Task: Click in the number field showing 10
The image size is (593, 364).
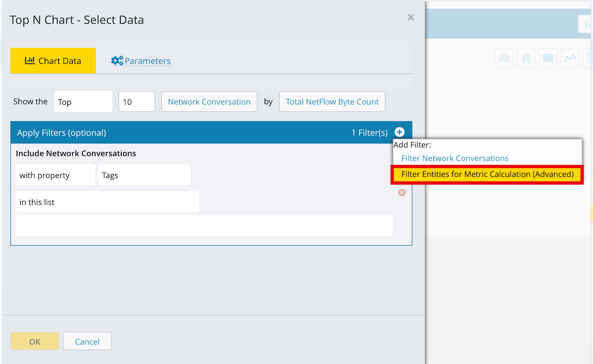Action: 137,102
